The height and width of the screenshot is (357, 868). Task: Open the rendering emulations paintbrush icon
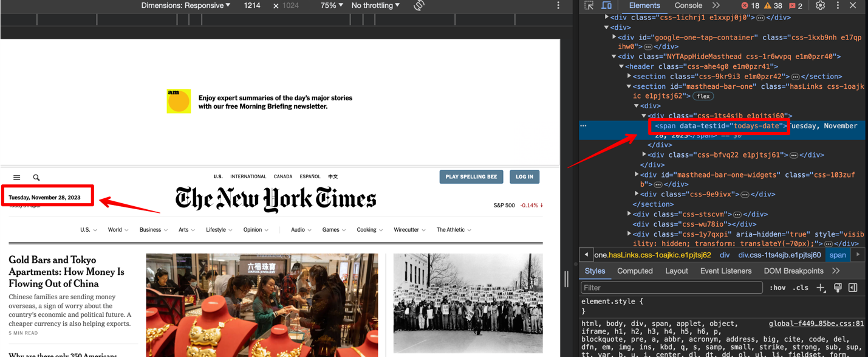(838, 288)
